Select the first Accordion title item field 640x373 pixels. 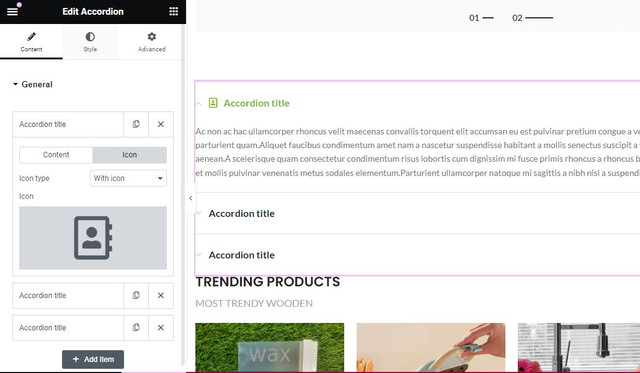(x=68, y=124)
